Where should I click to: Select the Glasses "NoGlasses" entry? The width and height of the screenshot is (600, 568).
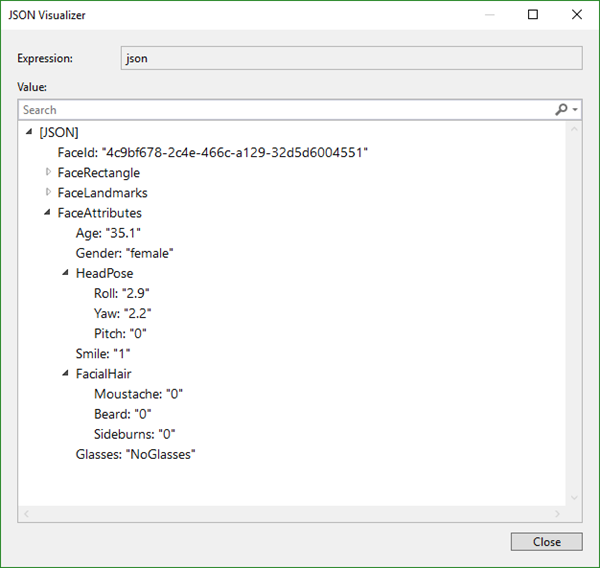tap(135, 454)
